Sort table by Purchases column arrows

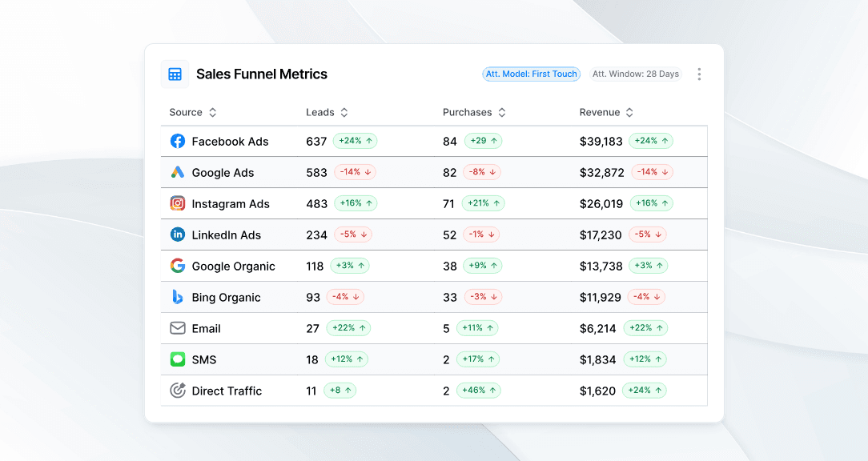coord(501,112)
